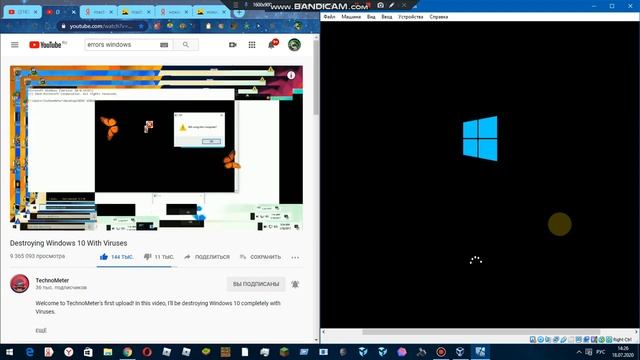The image size is (640, 360).
Task: Switch to the third browser tab
Action: coord(98,12)
